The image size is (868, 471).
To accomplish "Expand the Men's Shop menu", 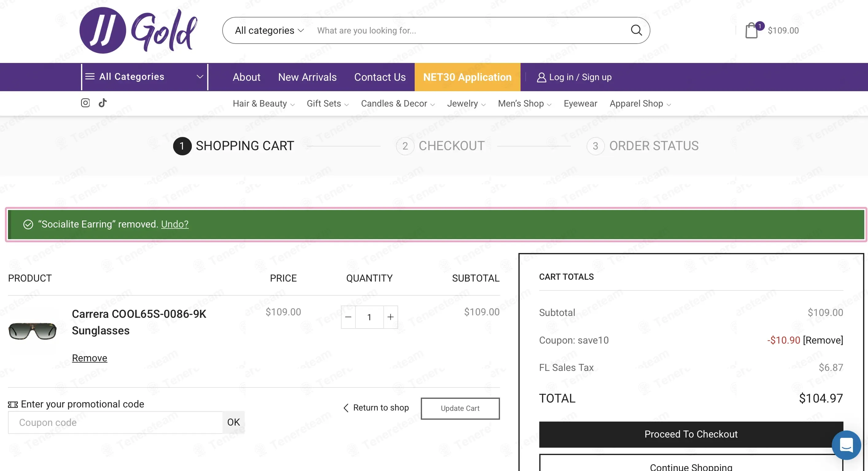I will (525, 103).
